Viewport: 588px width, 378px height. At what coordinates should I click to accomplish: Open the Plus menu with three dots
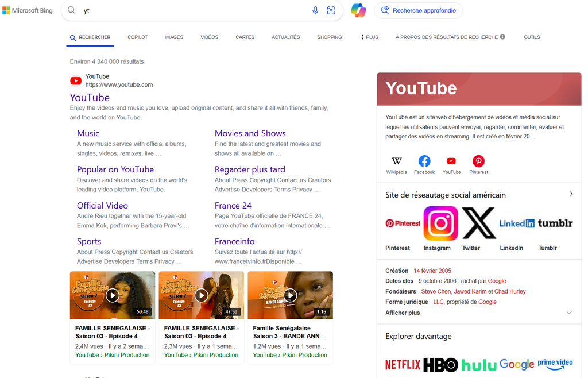coord(370,37)
